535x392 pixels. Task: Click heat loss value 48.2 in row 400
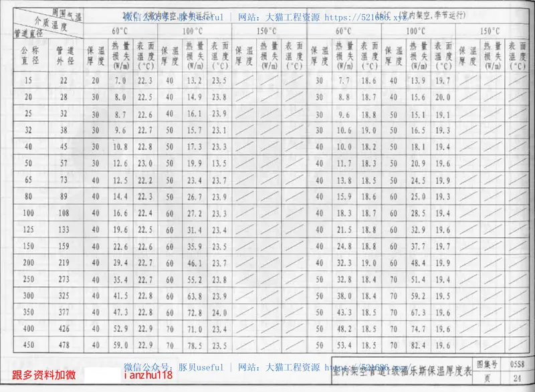344,329
